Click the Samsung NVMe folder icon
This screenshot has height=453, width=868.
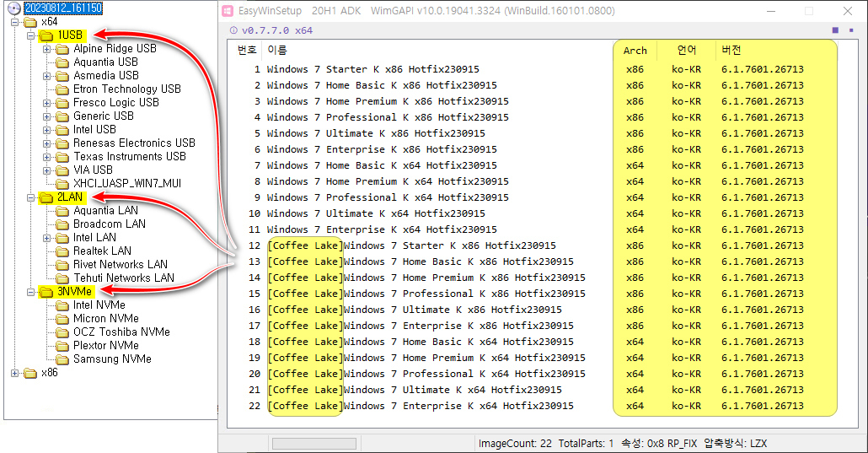(62, 360)
